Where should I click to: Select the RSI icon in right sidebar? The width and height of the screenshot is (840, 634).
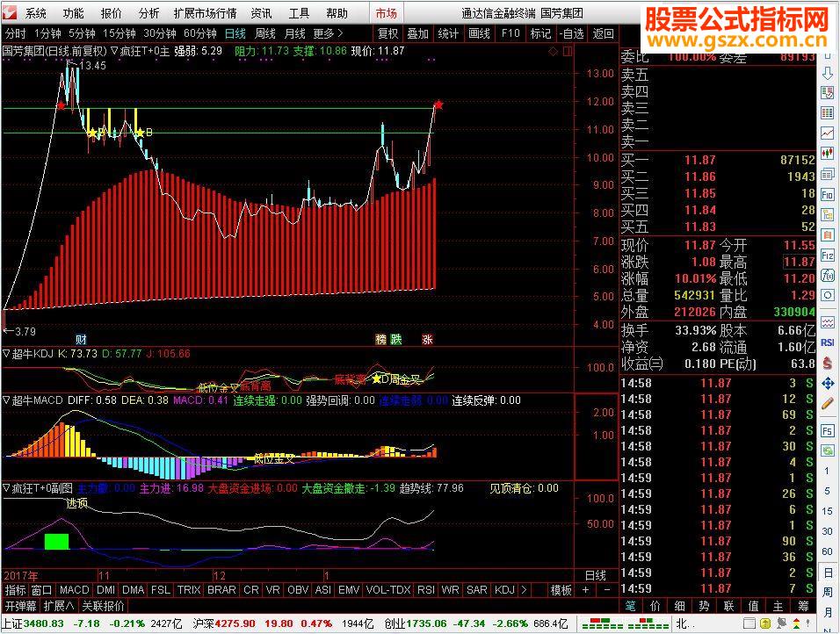(x=828, y=342)
